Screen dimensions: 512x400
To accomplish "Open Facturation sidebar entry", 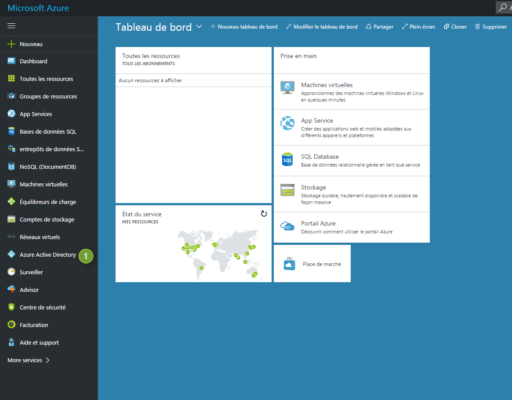I will coord(34,325).
